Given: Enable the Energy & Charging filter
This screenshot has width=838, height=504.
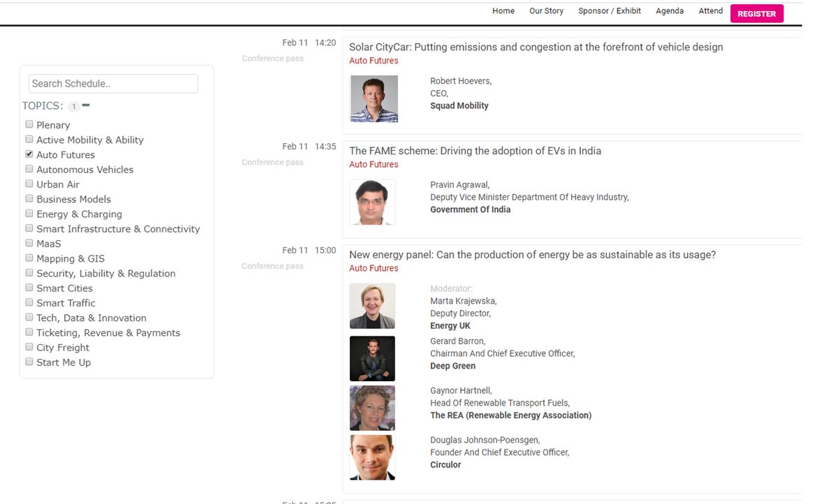Looking at the screenshot, I should (x=29, y=213).
